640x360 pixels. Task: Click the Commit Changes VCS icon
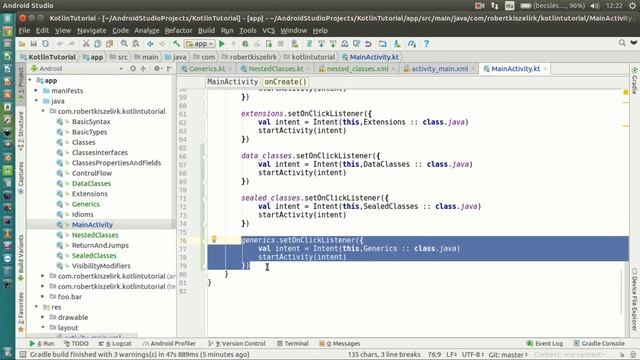point(333,44)
